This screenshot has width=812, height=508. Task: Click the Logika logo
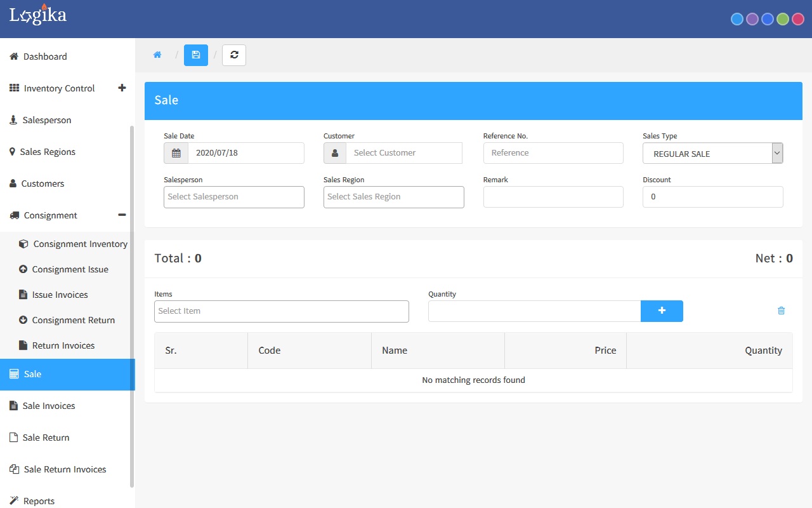click(38, 16)
